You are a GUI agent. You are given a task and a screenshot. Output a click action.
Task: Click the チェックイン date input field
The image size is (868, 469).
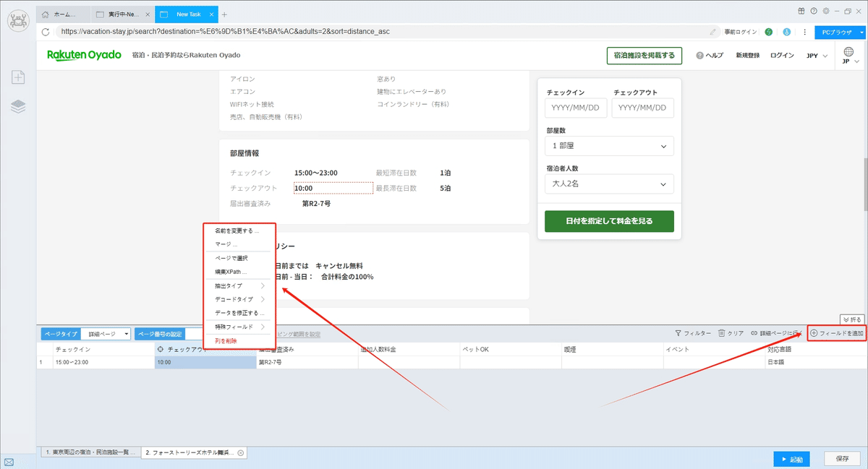click(576, 108)
